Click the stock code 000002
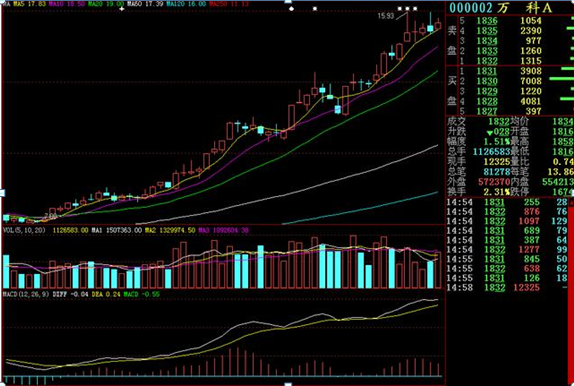574x386 pixels. pyautogui.click(x=471, y=8)
